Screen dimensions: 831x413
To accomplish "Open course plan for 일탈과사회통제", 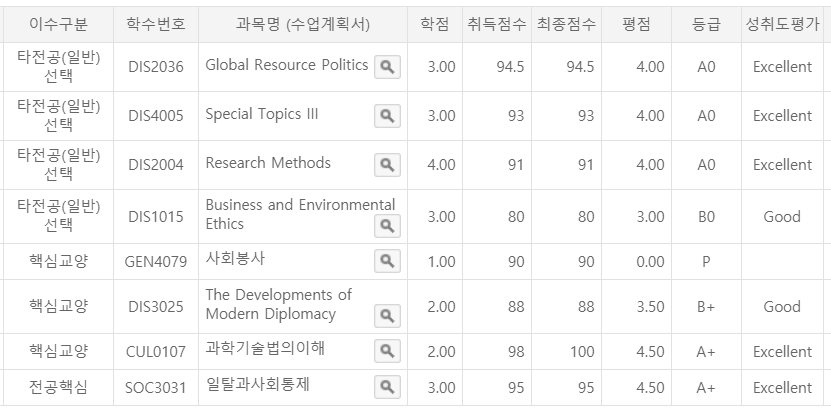I will (x=387, y=387).
